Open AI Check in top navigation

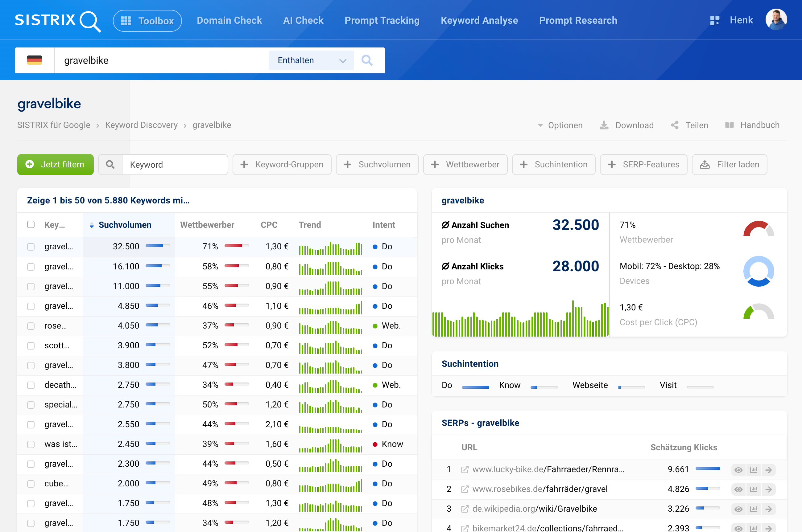tap(303, 20)
